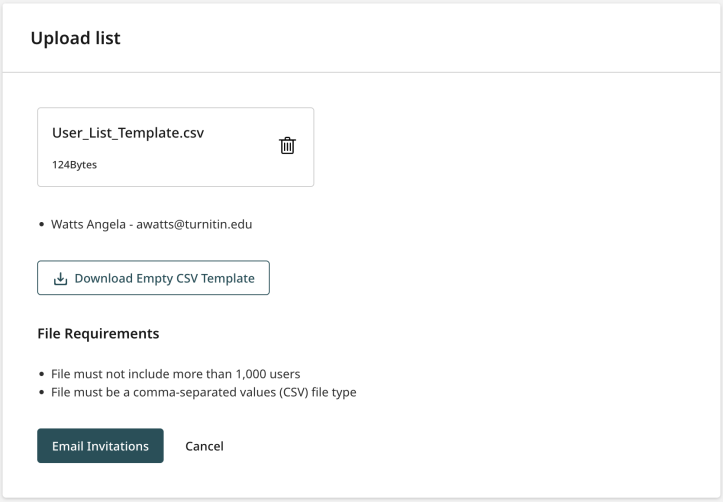Delete the uploaded User_List_Template.csv file
The height and width of the screenshot is (502, 723).
[287, 146]
